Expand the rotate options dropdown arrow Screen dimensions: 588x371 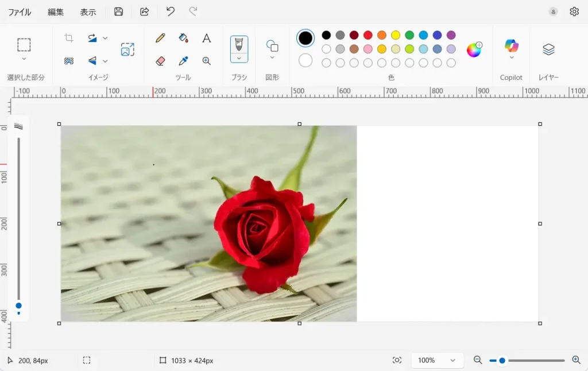click(x=106, y=38)
